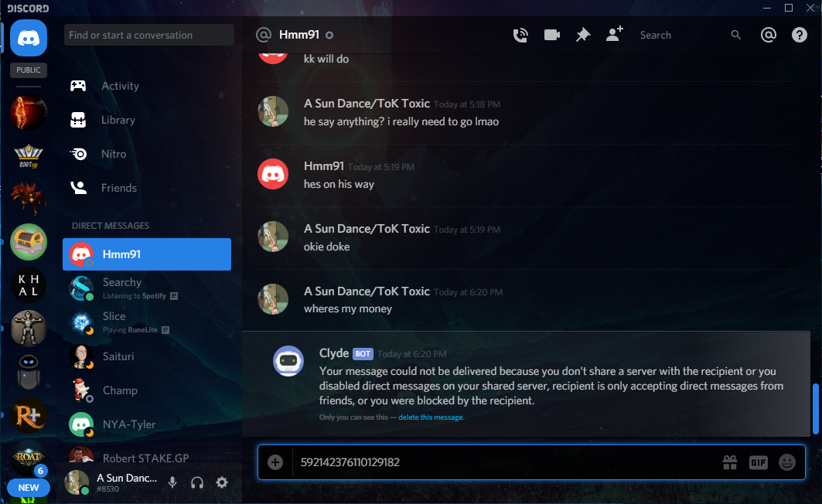The image size is (822, 504).
Task: Open the treasure chest server icon
Action: pos(29,241)
